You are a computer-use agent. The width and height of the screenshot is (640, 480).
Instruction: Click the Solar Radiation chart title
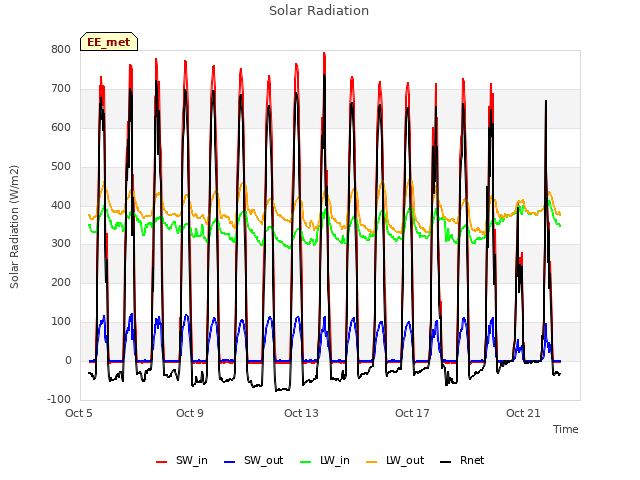click(319, 11)
